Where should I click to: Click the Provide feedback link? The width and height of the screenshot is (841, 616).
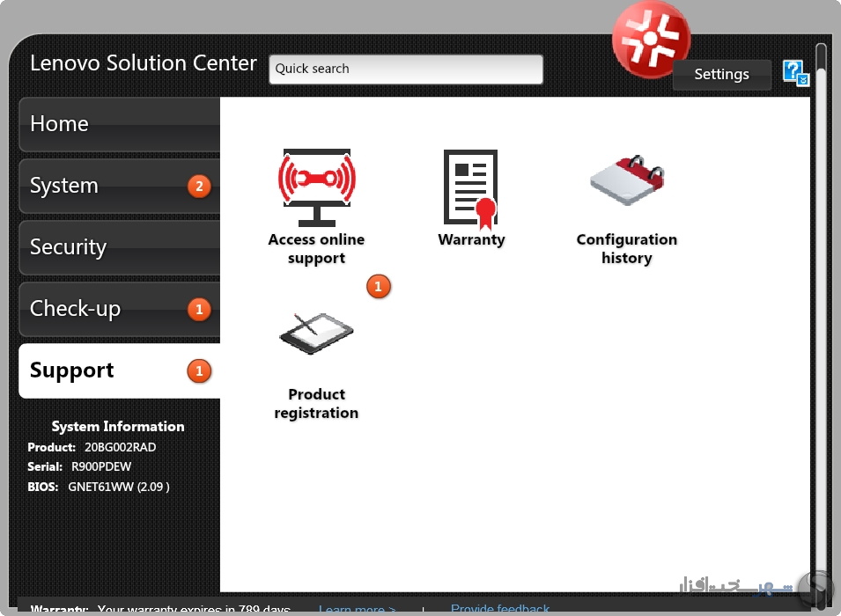click(500, 609)
